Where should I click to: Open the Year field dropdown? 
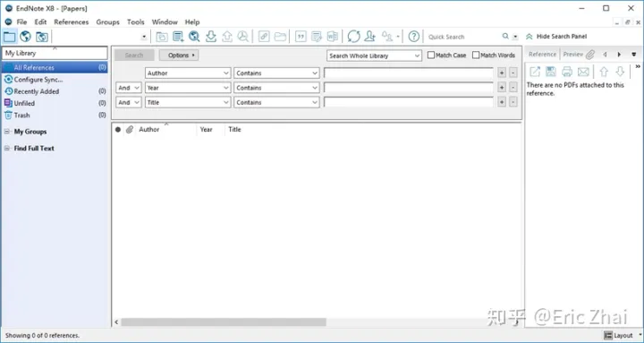coord(188,88)
